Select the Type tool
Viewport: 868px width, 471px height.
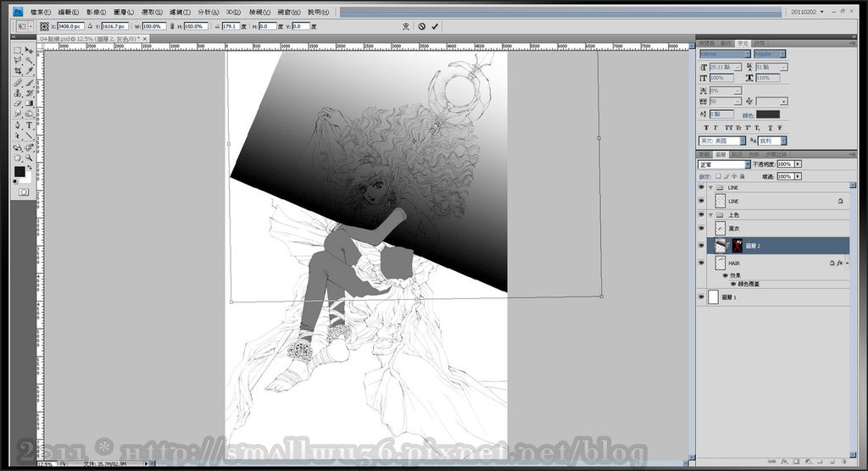click(x=29, y=125)
